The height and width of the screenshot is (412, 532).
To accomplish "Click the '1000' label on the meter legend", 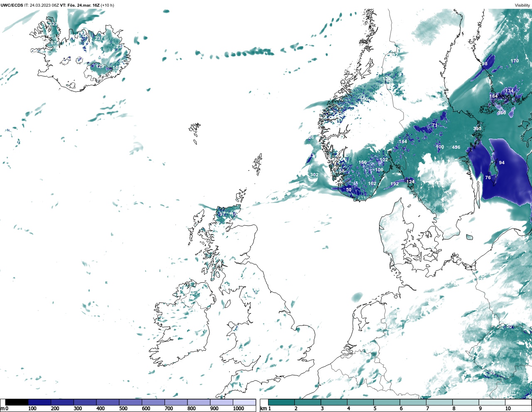I will point(239,409).
